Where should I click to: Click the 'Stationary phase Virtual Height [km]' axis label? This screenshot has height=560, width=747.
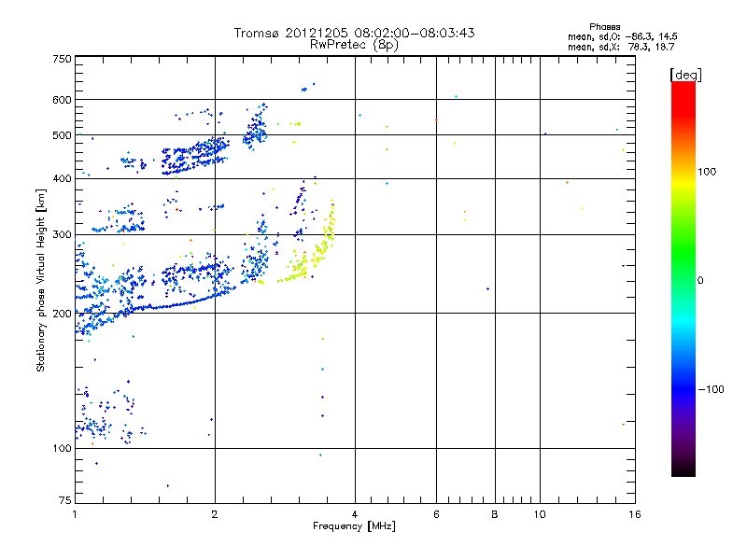coord(41,281)
